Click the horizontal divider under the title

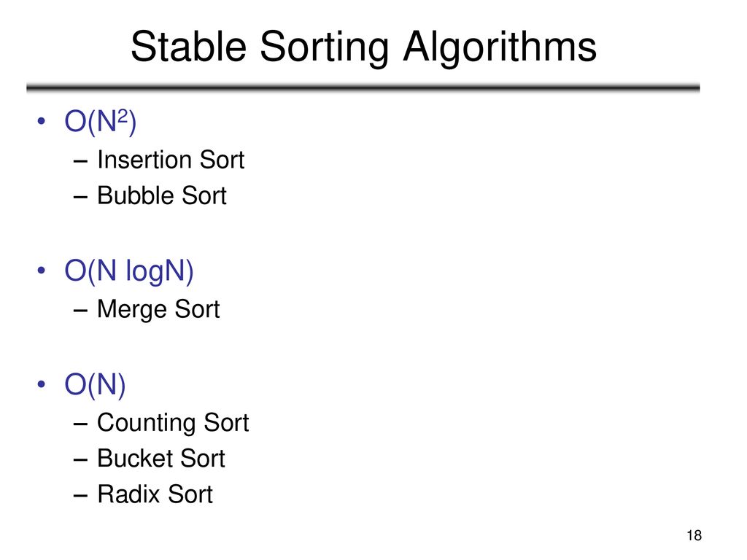pyautogui.click(x=363, y=87)
